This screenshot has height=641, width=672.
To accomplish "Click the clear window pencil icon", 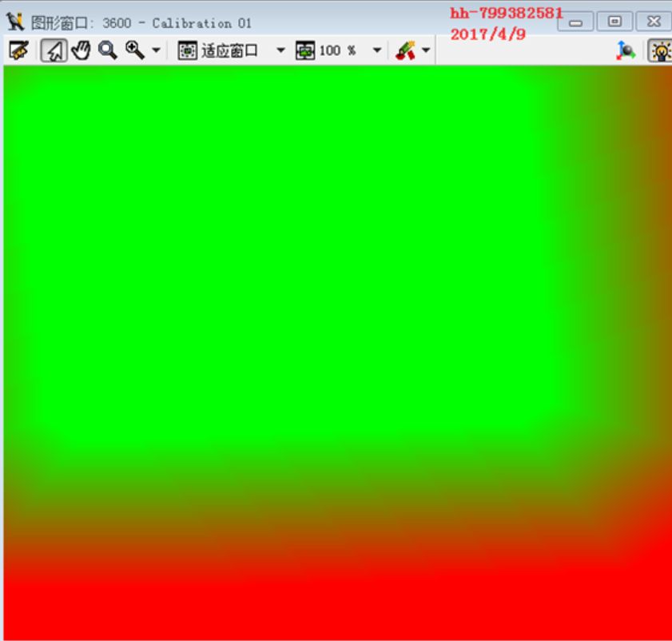I will (x=18, y=50).
